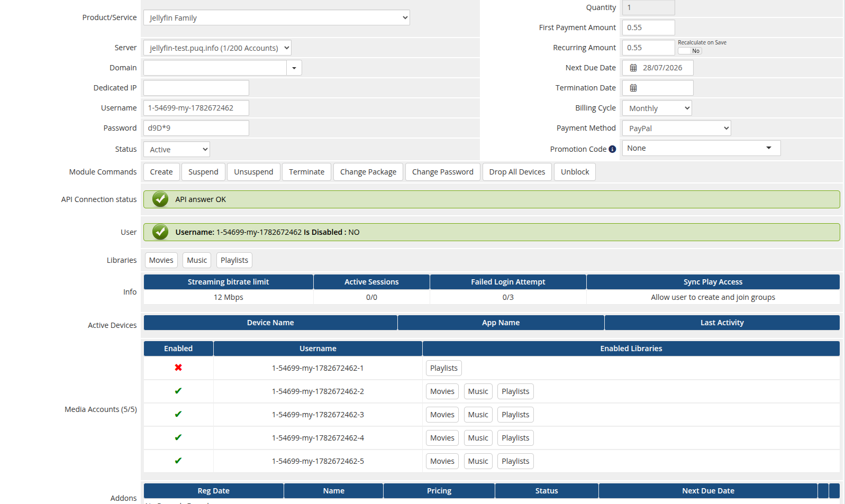Open the Billing Cycle dropdown
Image resolution: width=845 pixels, height=504 pixels.
point(657,108)
